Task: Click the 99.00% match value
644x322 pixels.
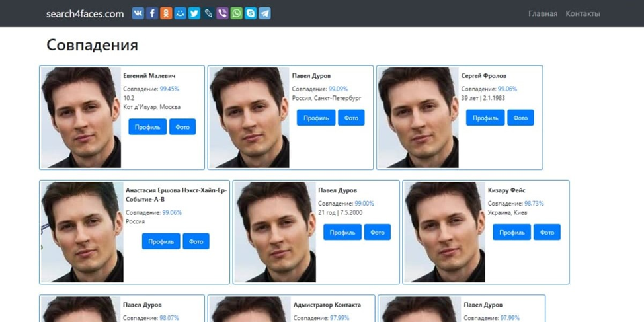Action: click(364, 203)
